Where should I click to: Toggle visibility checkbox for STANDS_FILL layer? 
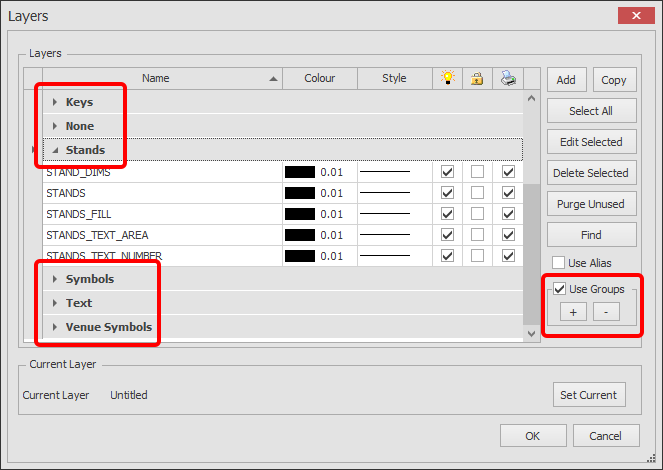pyautogui.click(x=447, y=214)
